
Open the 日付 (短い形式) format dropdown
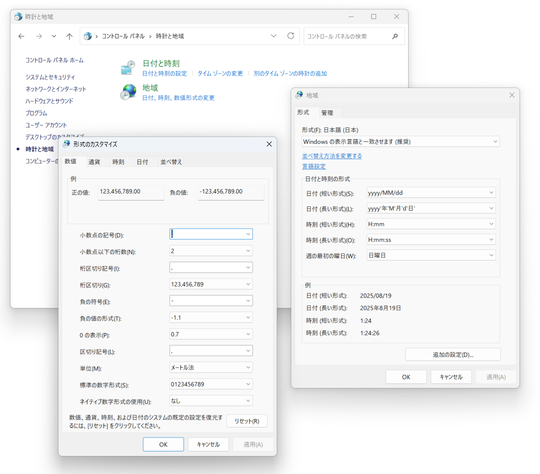click(x=431, y=193)
